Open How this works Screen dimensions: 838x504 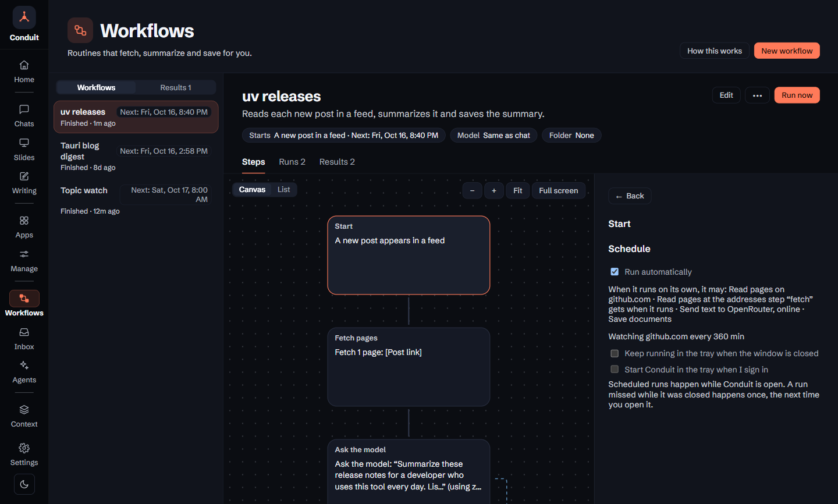coord(715,51)
